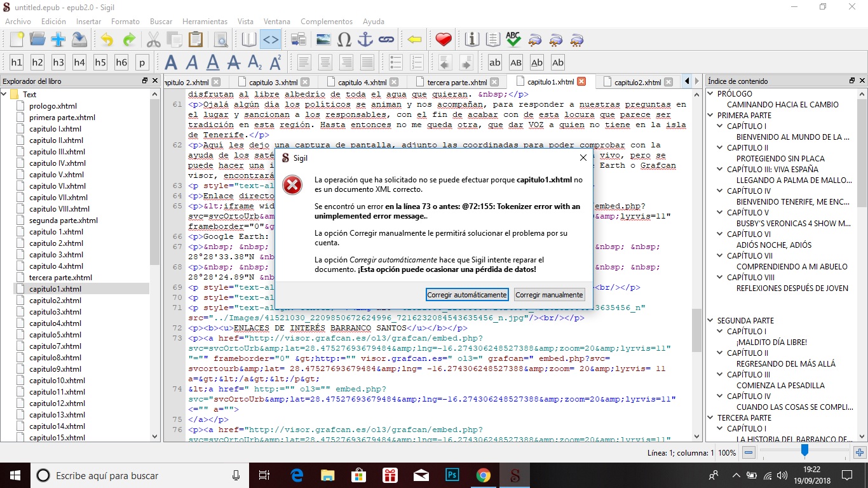
Task: Collapse TERCERA PARTE in the table of contents
Action: click(711, 417)
